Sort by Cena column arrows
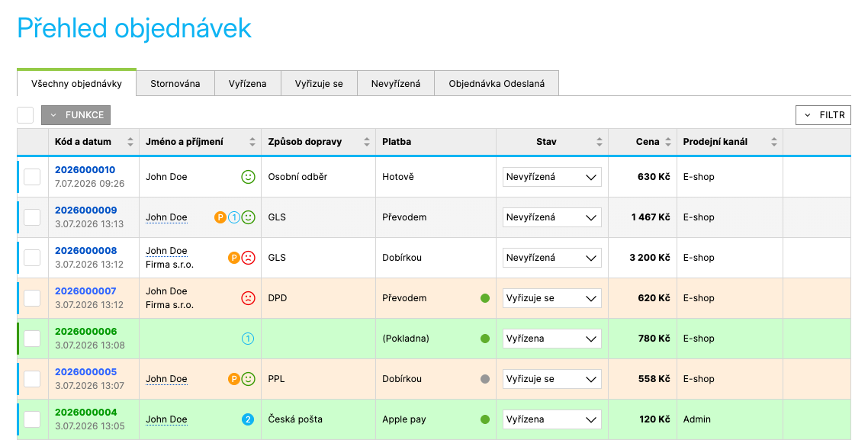Screen dimensions: 868x440 pyautogui.click(x=668, y=142)
